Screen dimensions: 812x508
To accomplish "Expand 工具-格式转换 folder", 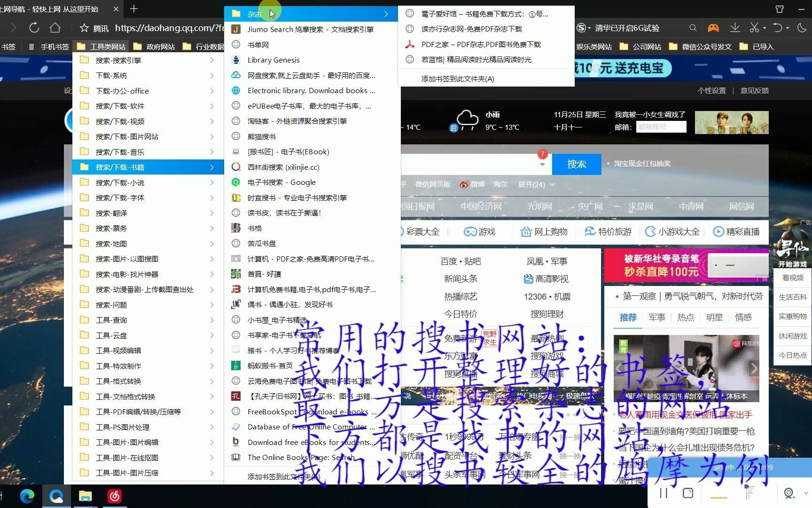I will pos(148,381).
